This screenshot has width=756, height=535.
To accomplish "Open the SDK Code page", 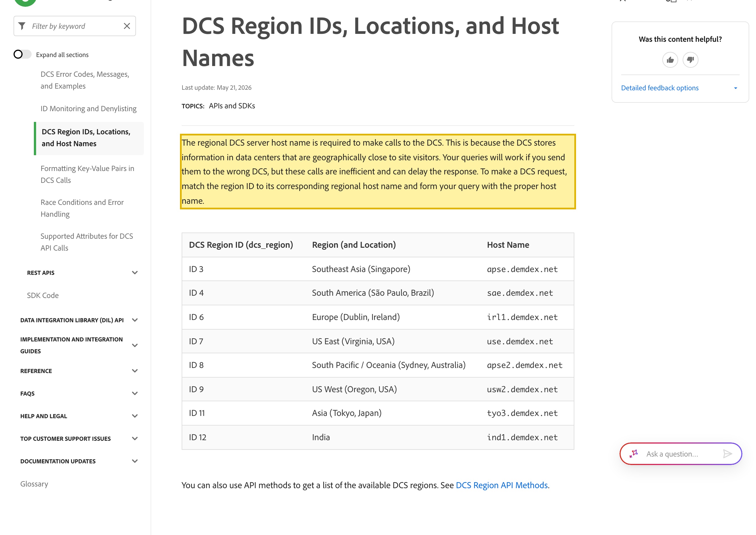I will click(43, 295).
